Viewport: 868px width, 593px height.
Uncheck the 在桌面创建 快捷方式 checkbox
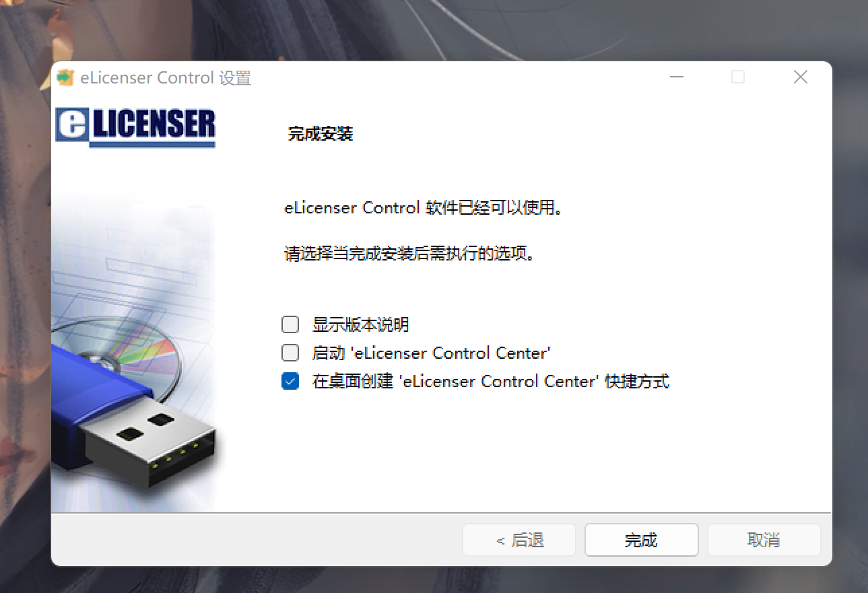coord(290,382)
